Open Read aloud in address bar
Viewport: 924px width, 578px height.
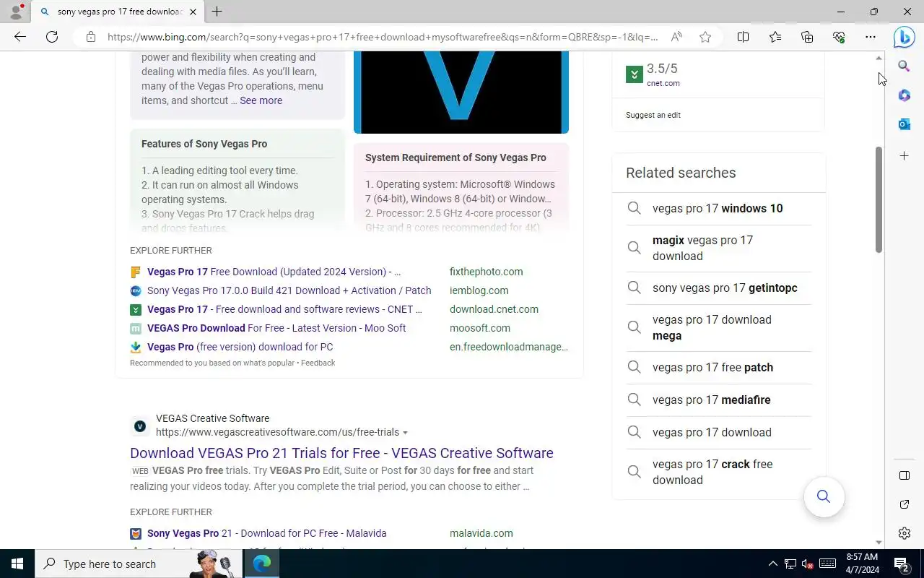pos(676,37)
